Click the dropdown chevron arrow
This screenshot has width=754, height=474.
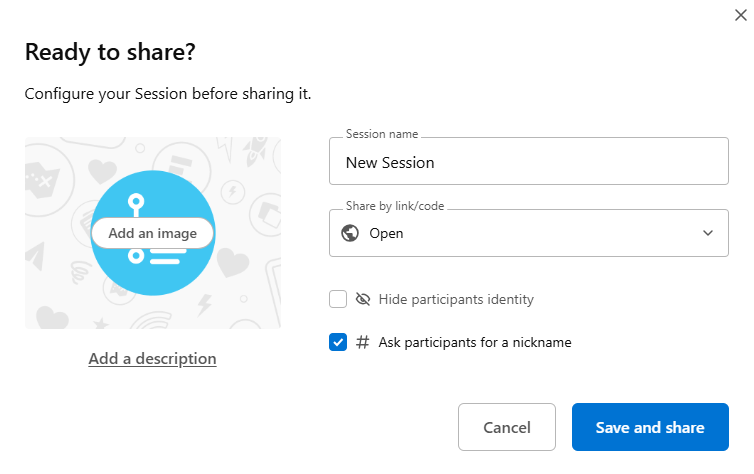point(708,233)
